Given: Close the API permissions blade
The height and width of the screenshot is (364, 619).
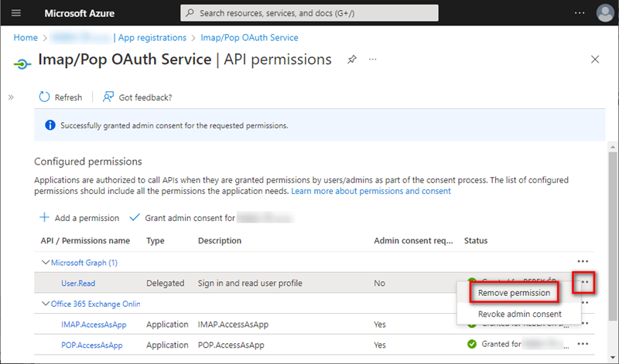Looking at the screenshot, I should (595, 60).
